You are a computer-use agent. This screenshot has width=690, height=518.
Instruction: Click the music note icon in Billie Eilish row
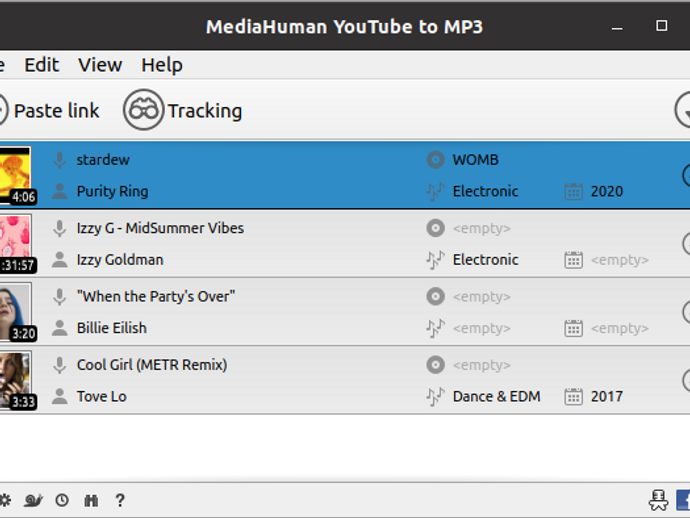tap(435, 328)
